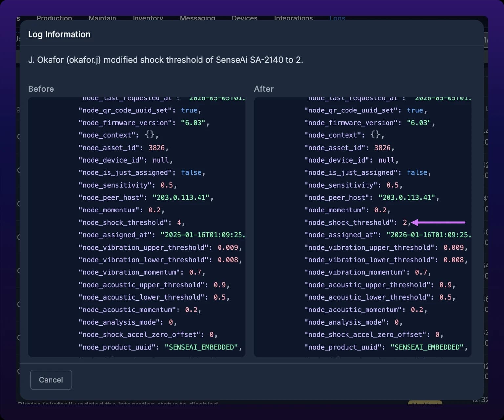
Task: Switch to the Inventory tab behind the dialog
Action: (x=148, y=18)
